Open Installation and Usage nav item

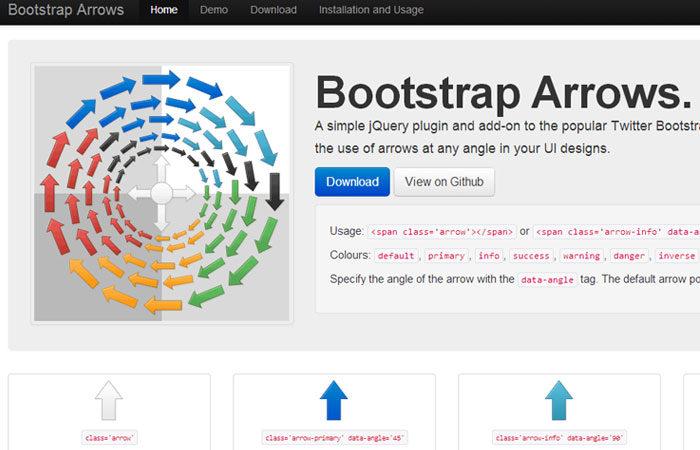(371, 10)
